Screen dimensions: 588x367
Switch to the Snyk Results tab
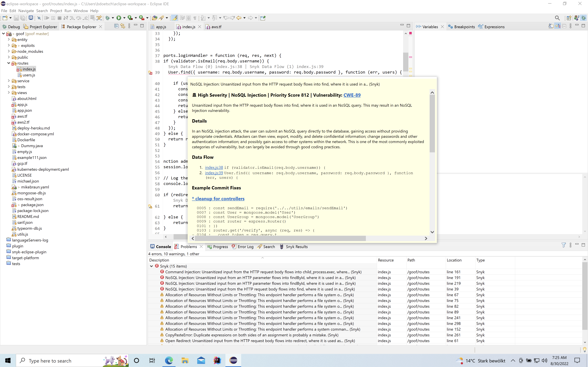pyautogui.click(x=296, y=247)
